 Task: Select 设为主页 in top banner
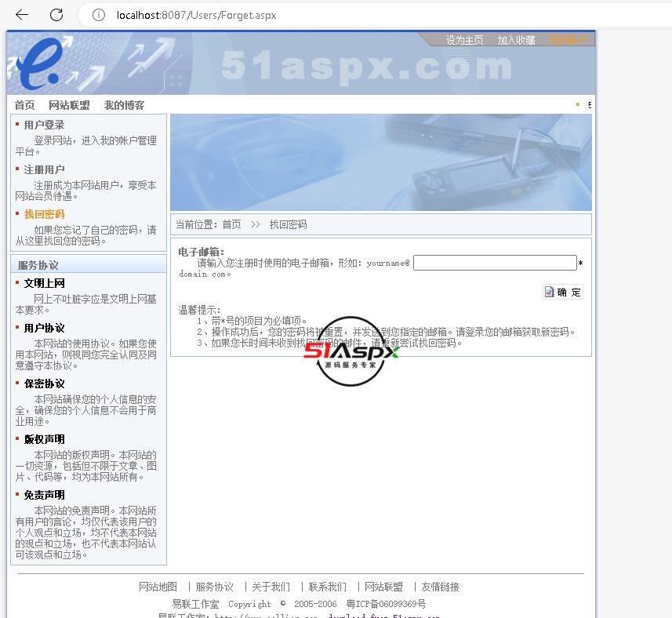(464, 40)
